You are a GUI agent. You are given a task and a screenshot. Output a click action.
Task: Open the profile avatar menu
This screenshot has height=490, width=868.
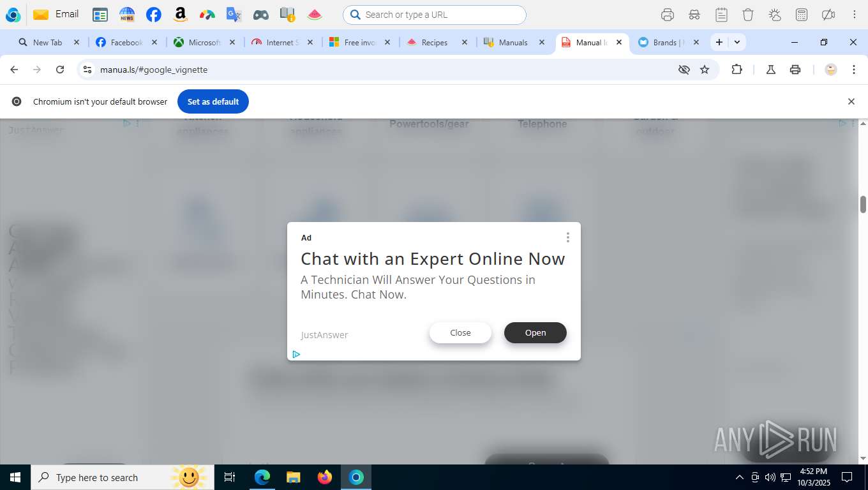coord(831,70)
